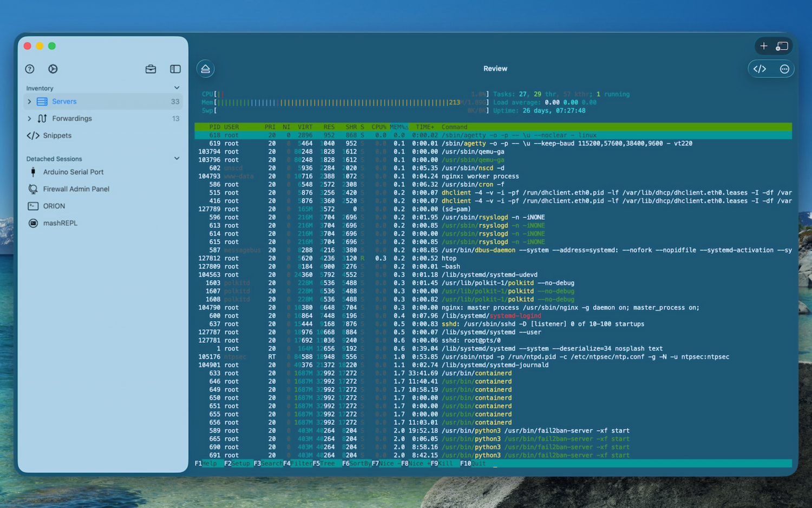Click the eject icon above the terminal
The image size is (812, 508).
205,68
